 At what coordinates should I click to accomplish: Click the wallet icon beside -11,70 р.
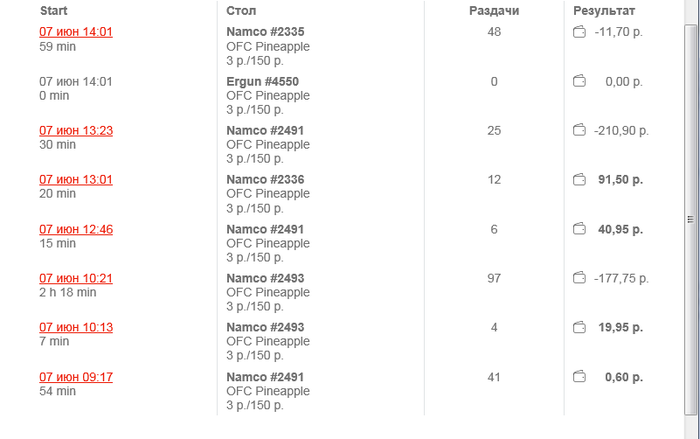tap(578, 32)
